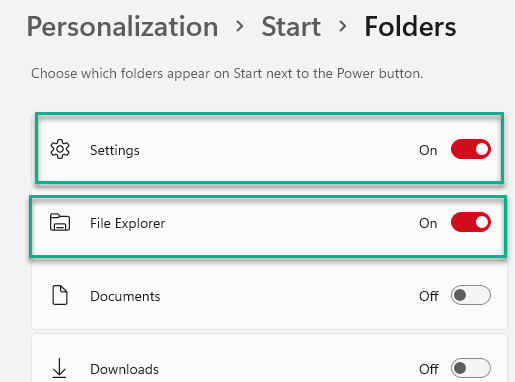Disable the File Explorer toggle switch

coord(471,222)
